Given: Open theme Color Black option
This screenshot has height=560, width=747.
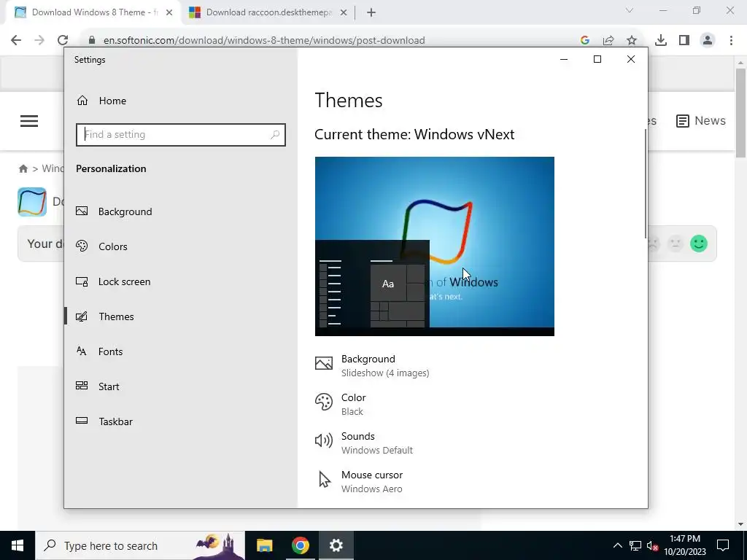Looking at the screenshot, I should (x=341, y=404).
